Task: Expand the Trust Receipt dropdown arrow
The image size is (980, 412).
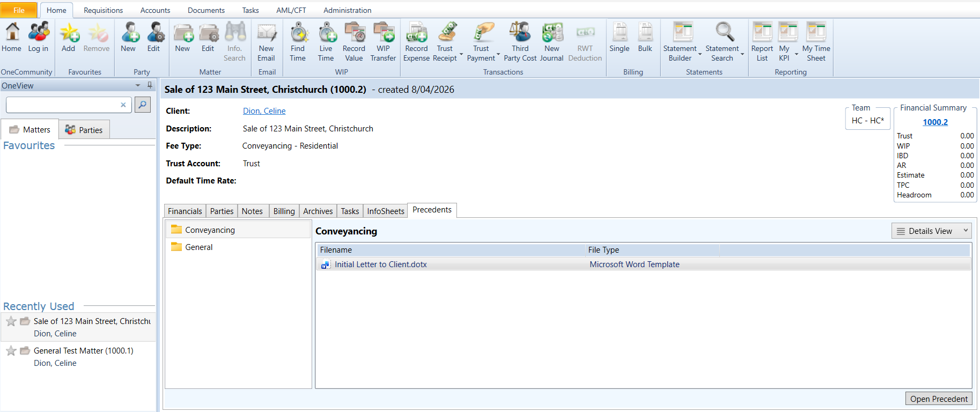Action: 461,54
